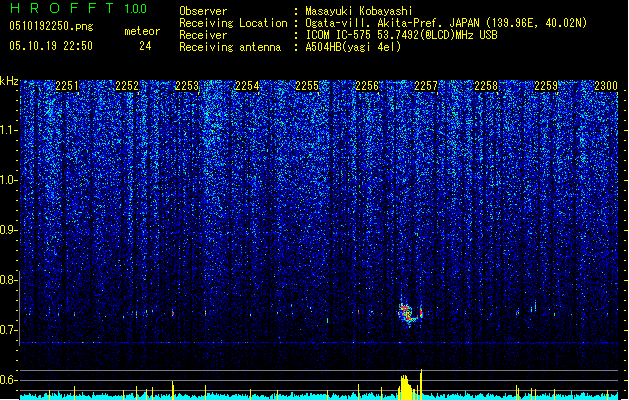
Task: Click the 2253 time marker
Action: 187,86
